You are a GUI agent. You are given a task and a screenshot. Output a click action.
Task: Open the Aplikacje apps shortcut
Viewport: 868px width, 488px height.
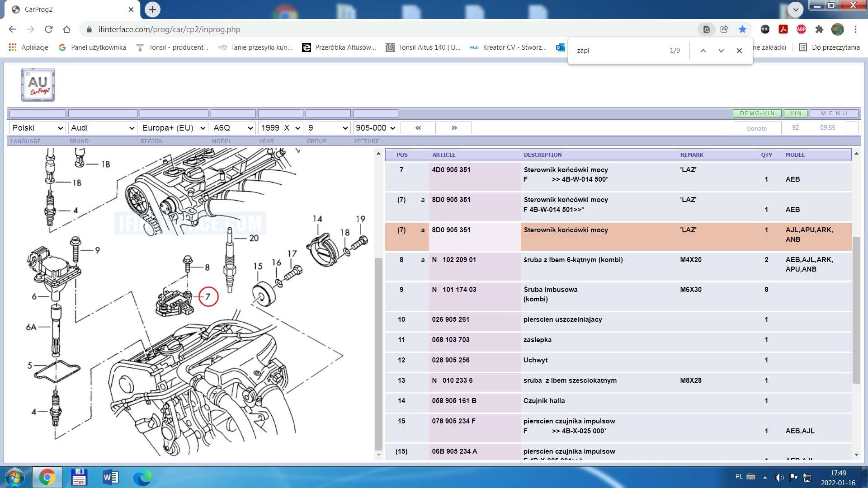coord(28,47)
